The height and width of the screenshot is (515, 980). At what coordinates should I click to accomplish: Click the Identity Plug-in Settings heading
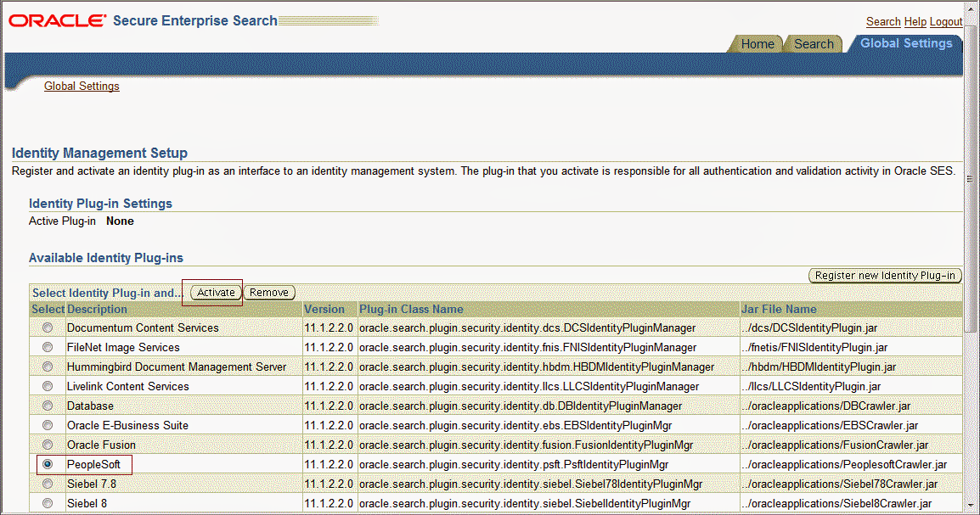100,204
